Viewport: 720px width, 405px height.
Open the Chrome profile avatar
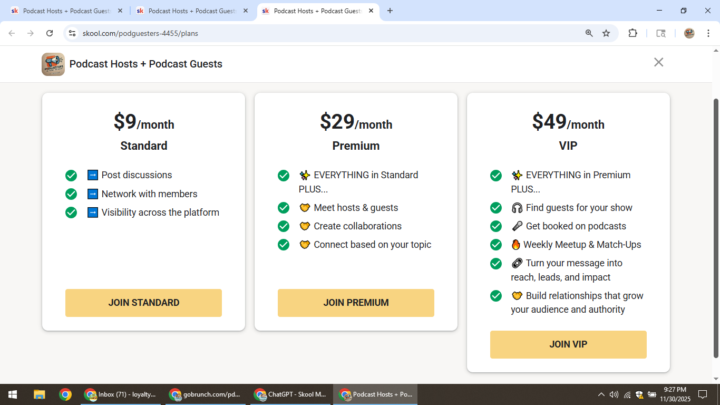[x=689, y=33]
